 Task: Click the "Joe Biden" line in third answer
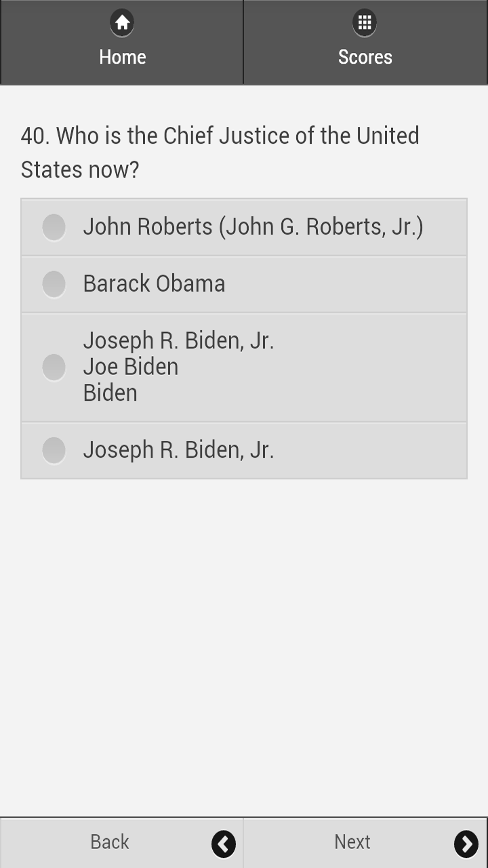131,367
